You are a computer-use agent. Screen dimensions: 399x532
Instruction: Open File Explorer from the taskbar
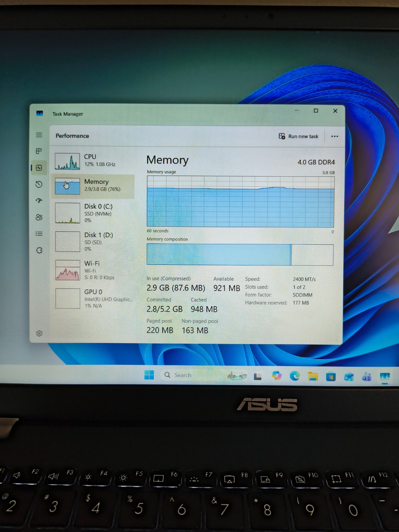(313, 376)
